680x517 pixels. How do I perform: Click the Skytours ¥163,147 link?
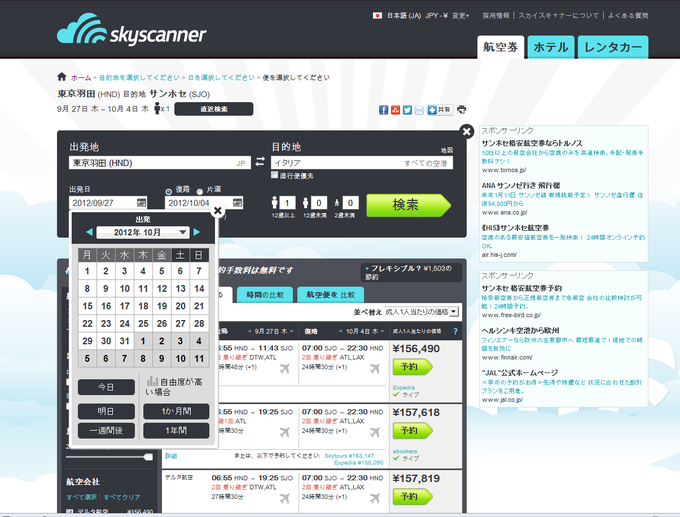pyautogui.click(x=349, y=455)
